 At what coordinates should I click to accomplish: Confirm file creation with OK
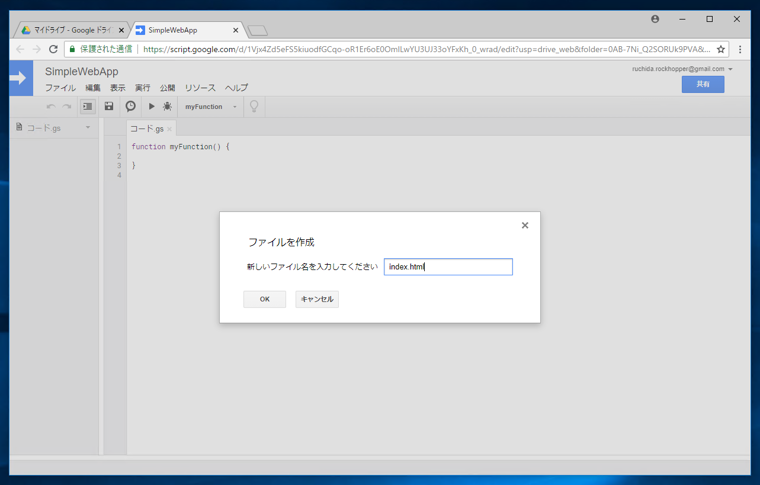[x=265, y=299]
